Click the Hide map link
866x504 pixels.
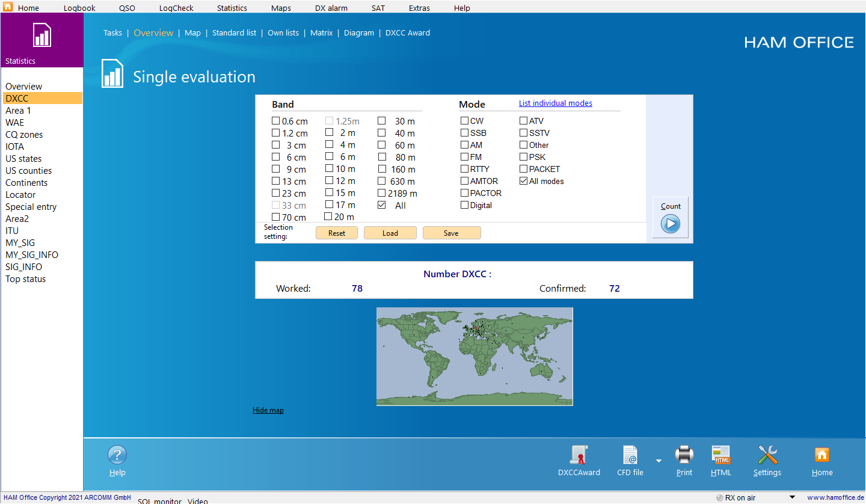pos(268,410)
